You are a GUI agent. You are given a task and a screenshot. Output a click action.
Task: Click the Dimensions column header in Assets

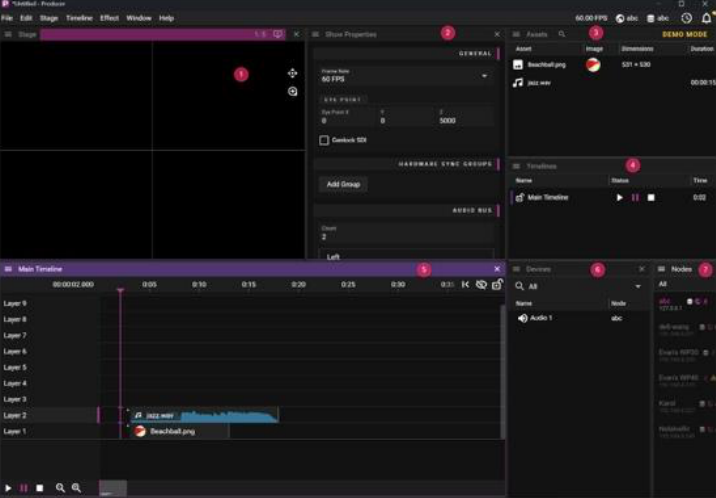pyautogui.click(x=637, y=49)
